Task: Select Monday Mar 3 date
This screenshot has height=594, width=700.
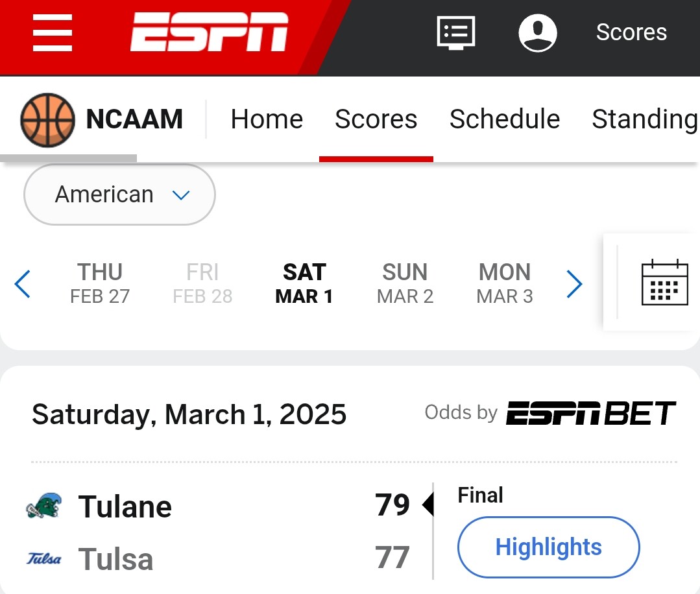Action: (x=505, y=283)
